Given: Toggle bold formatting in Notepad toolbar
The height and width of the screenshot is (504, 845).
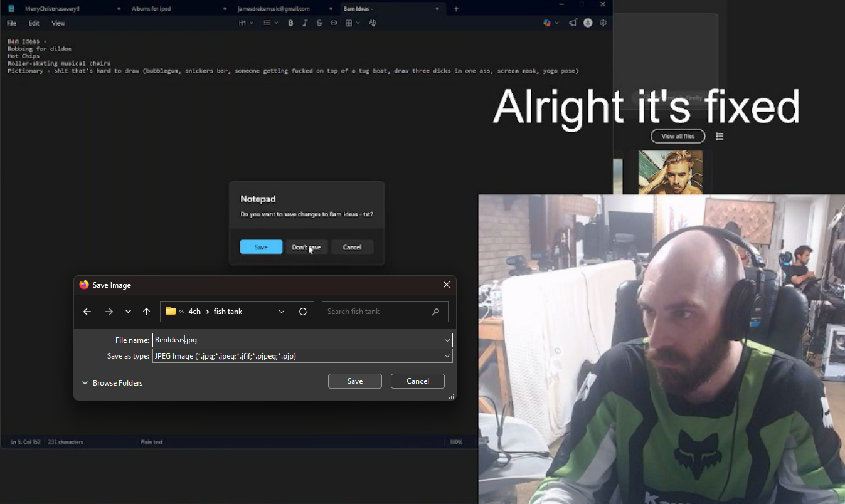Looking at the screenshot, I should 290,23.
